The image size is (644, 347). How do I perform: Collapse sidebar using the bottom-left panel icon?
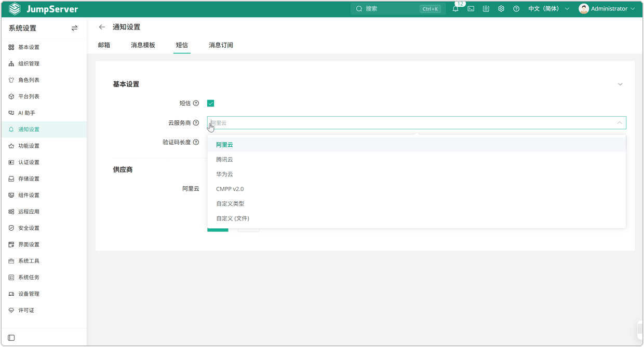click(11, 338)
